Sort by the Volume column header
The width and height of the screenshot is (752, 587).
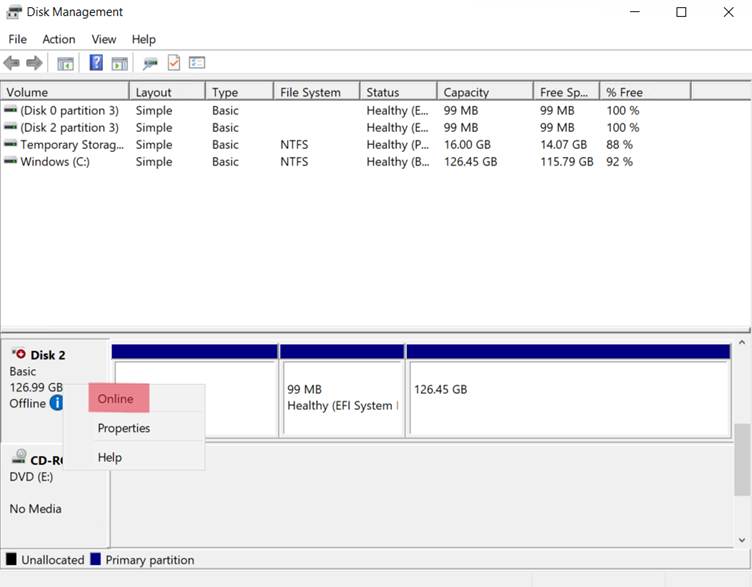pos(65,92)
